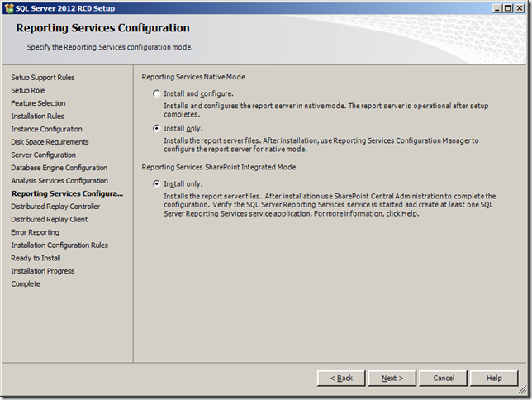532x400 pixels.
Task: Select Database Engine Configuration step
Action: 59,168
